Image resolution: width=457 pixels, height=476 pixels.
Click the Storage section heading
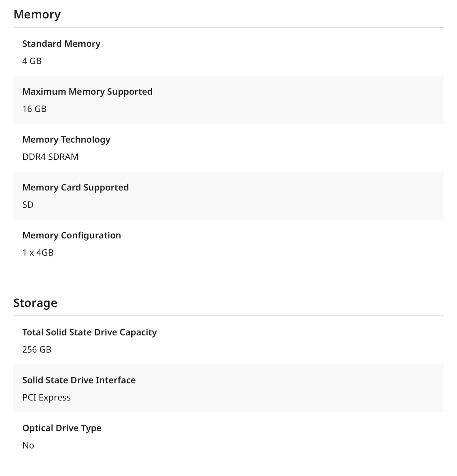tap(35, 303)
